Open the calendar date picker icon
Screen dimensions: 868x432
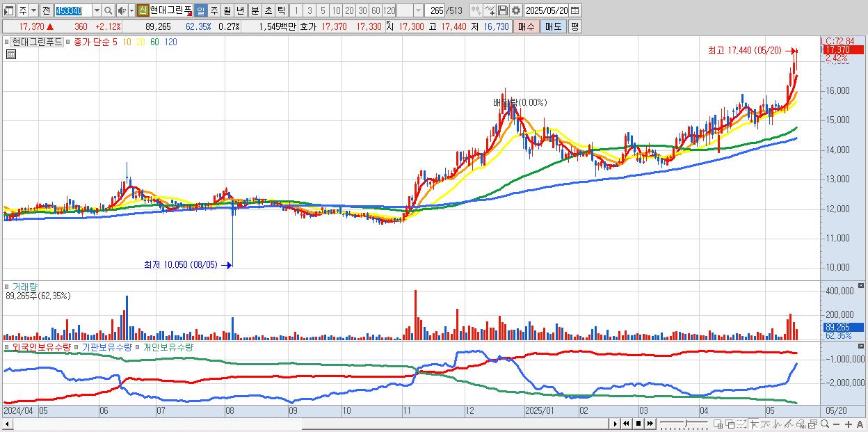point(575,10)
